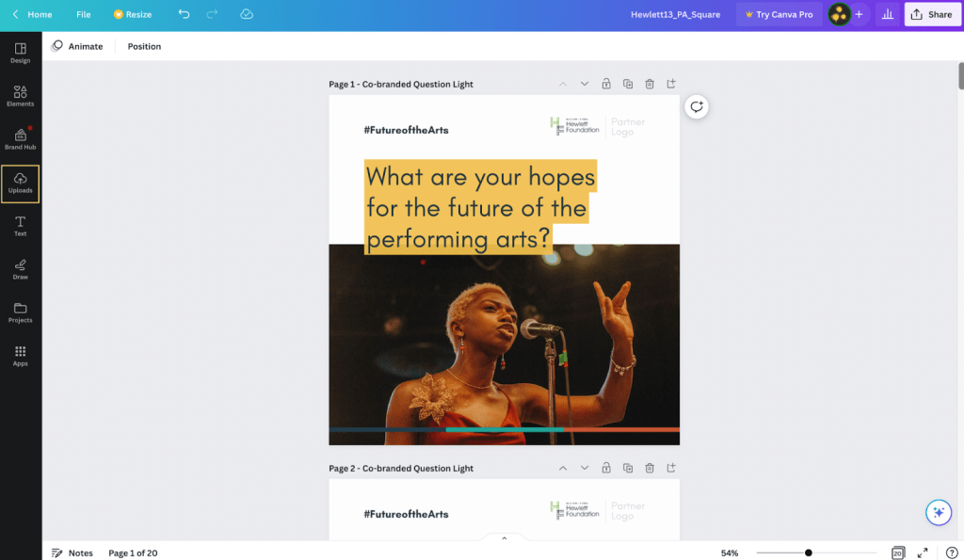The image size is (964, 560).
Task: Open the Resize menu
Action: click(132, 14)
